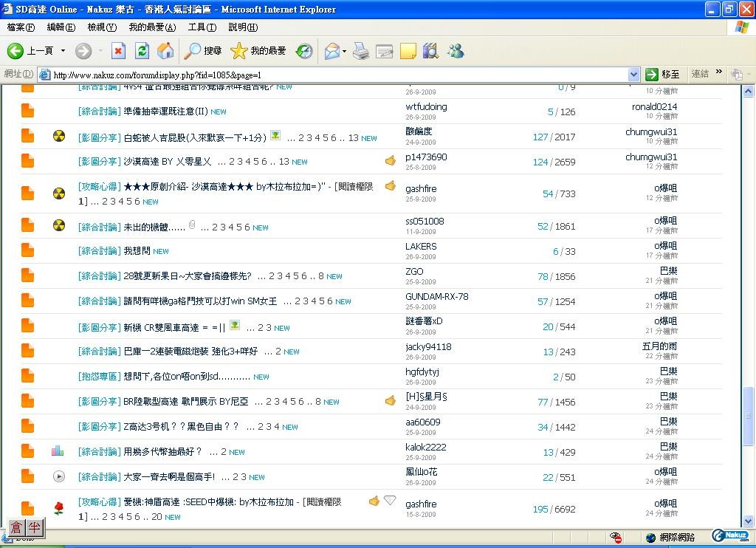756x548 pixels.
Task: Expand the Mail button dropdown arrow
Action: pyautogui.click(x=344, y=51)
